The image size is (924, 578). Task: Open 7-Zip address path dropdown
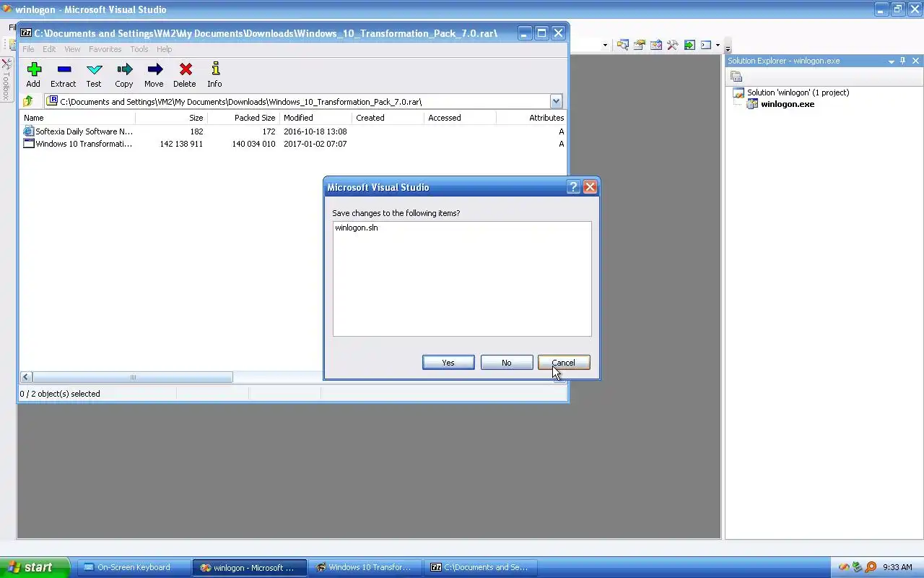coord(556,101)
